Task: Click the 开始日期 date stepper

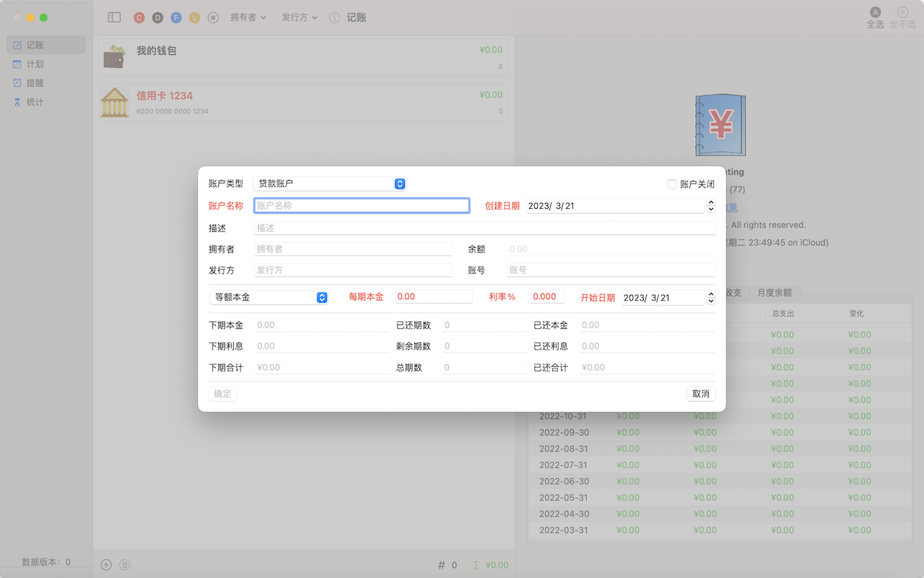Action: coord(710,298)
